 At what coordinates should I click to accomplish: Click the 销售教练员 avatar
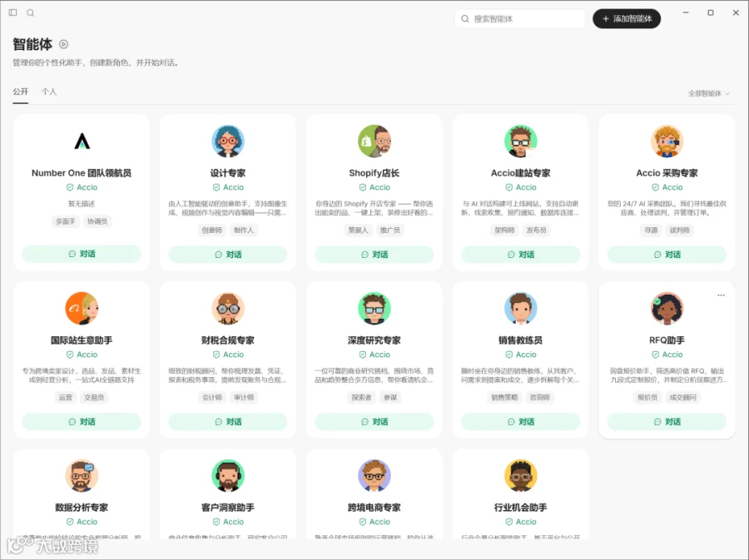(x=521, y=309)
